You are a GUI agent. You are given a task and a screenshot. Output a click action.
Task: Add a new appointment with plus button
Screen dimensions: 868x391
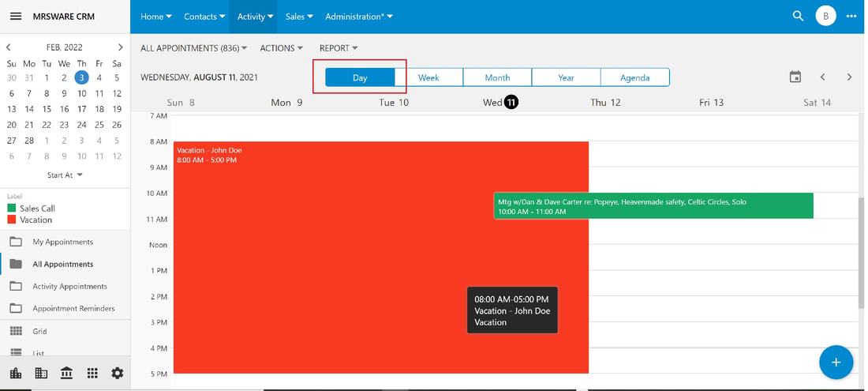(836, 363)
